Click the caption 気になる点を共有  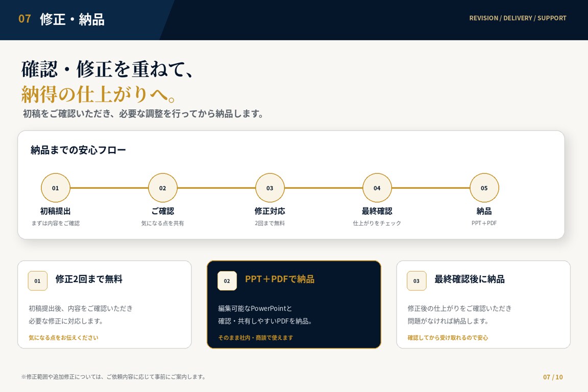[x=163, y=223]
